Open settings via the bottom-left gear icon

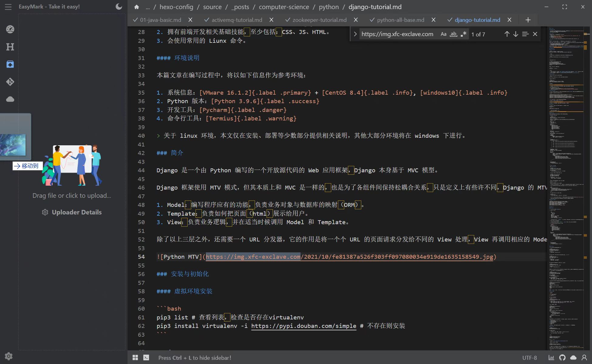(x=9, y=356)
